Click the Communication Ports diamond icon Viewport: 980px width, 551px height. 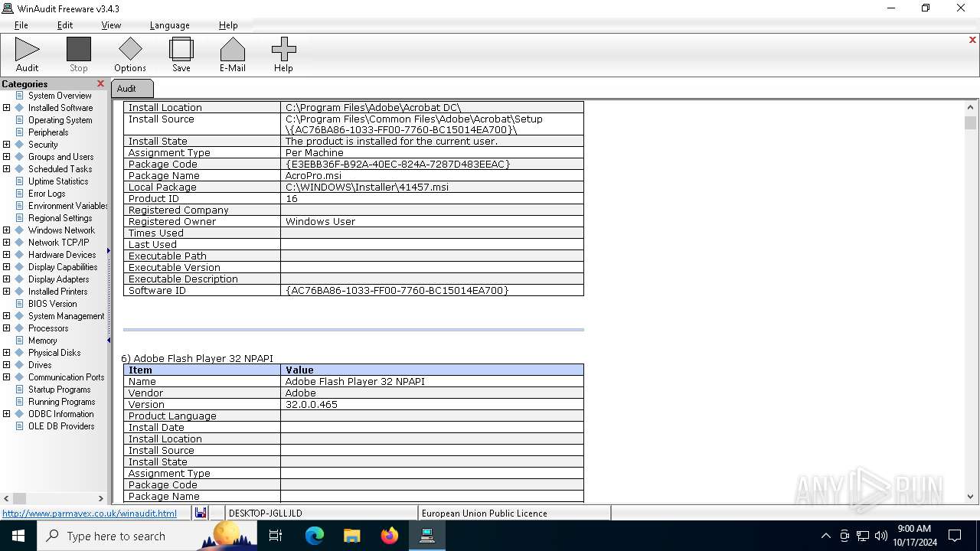click(20, 377)
